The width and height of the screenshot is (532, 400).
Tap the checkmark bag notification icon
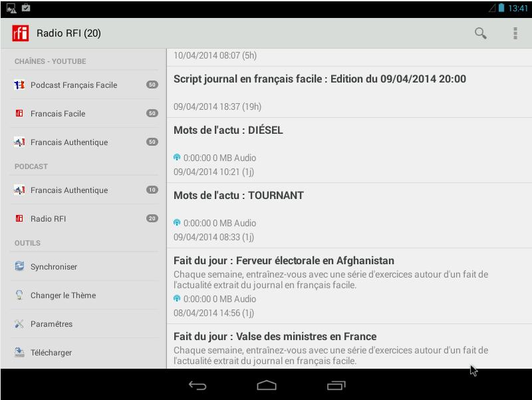point(26,8)
